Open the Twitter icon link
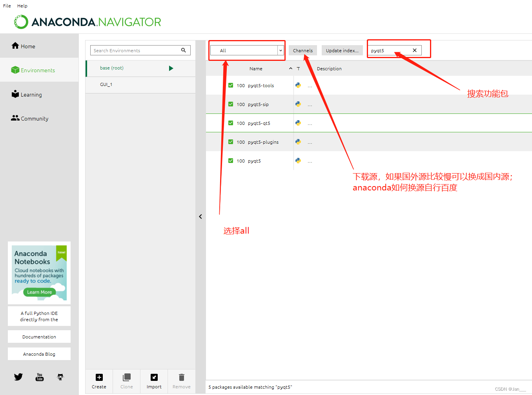Viewport: 532px width, 395px height. tap(18, 377)
